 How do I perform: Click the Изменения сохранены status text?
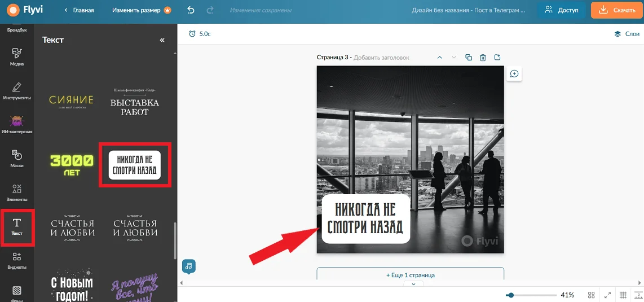[x=261, y=10]
